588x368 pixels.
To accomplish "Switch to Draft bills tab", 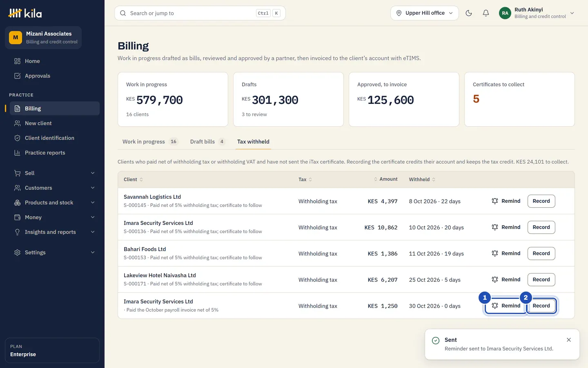I will (x=207, y=141).
